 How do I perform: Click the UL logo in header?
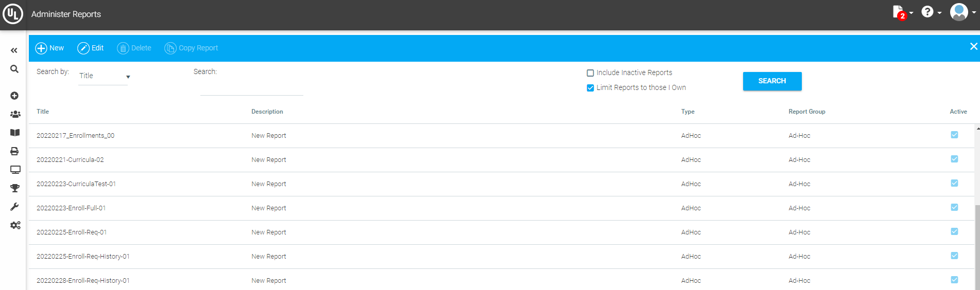(13, 14)
